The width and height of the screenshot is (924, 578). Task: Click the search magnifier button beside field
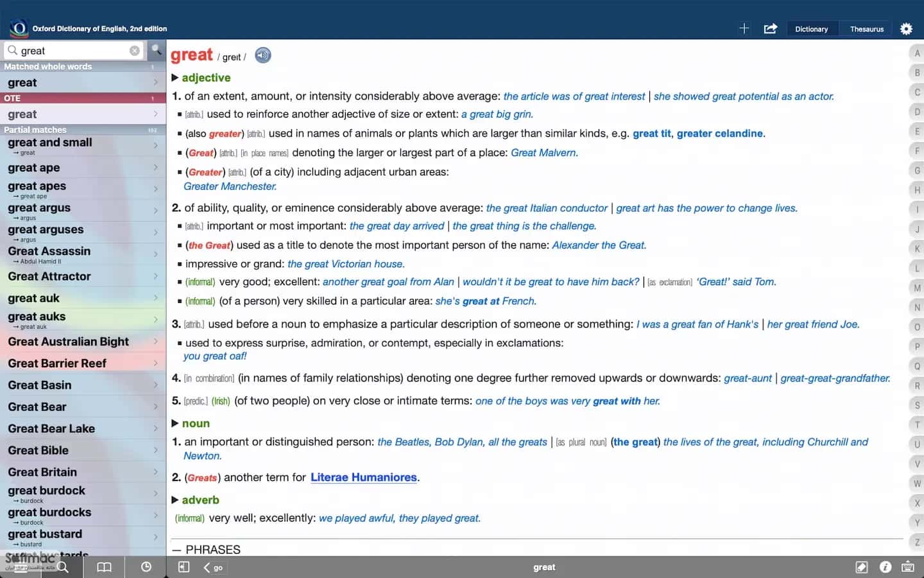pos(157,49)
